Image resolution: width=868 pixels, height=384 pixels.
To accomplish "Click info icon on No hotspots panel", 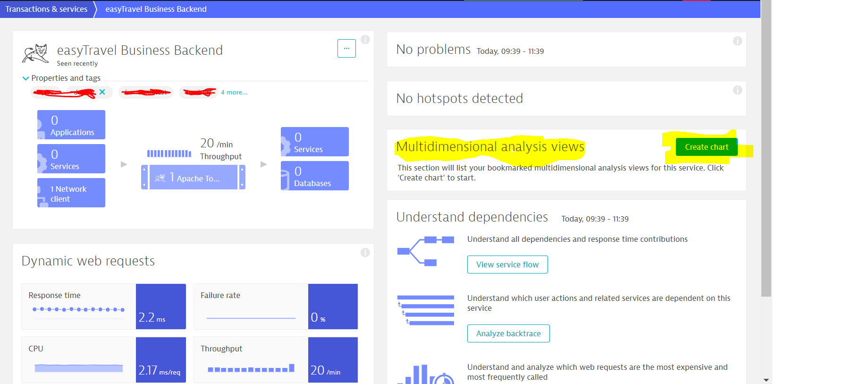I will coord(737,90).
